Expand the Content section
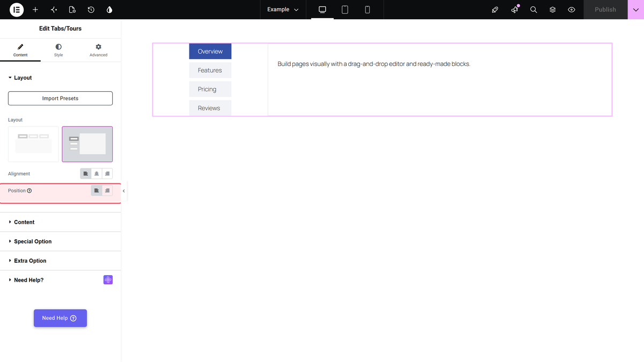This screenshot has height=362, width=644. 60,222
